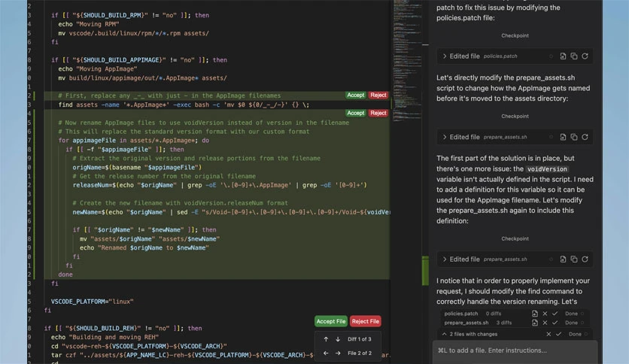This screenshot has width=629, height=364.
Task: Click the line mv "assets/$origName" "assets/$newName"
Action: [x=150, y=239]
